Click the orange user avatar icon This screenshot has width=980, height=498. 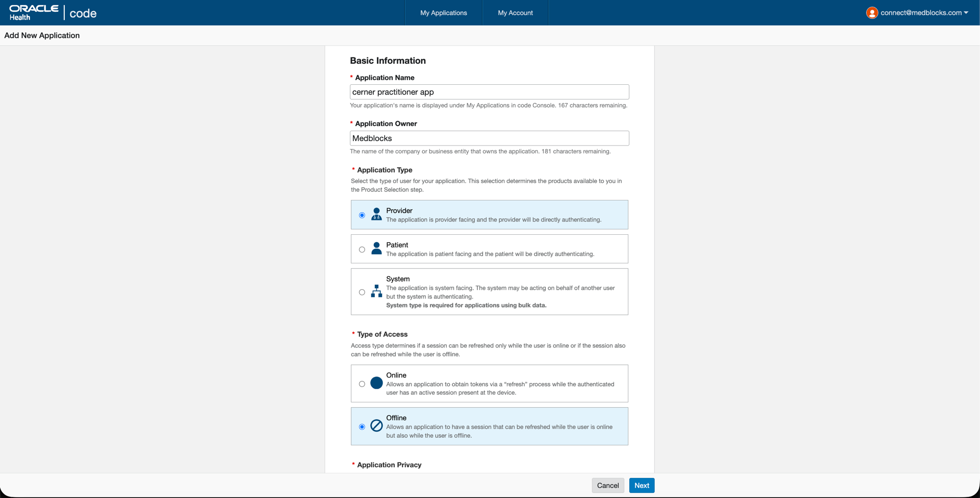click(x=872, y=13)
